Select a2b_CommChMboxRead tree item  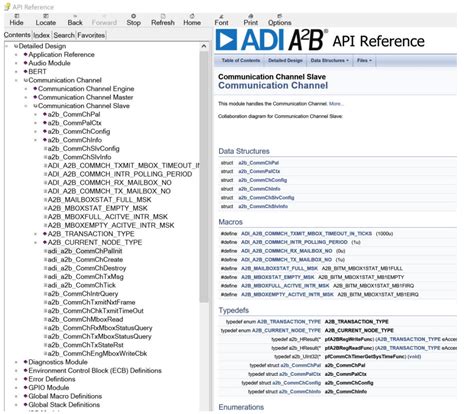(85, 319)
